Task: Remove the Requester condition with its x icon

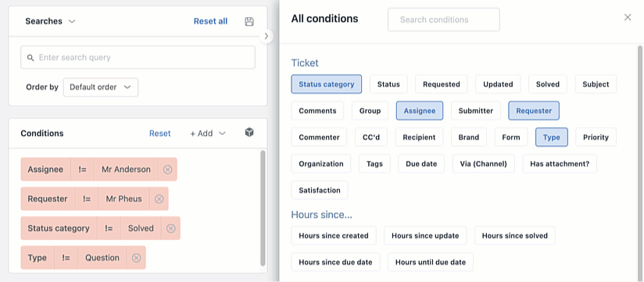Action: click(159, 198)
